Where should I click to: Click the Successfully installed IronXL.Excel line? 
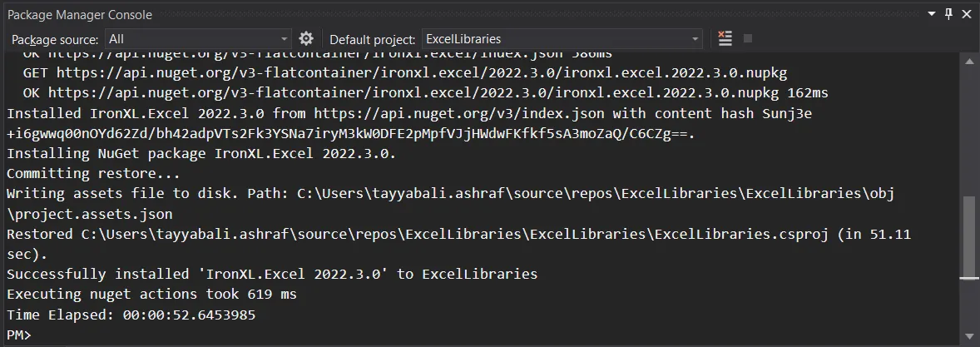(271, 274)
